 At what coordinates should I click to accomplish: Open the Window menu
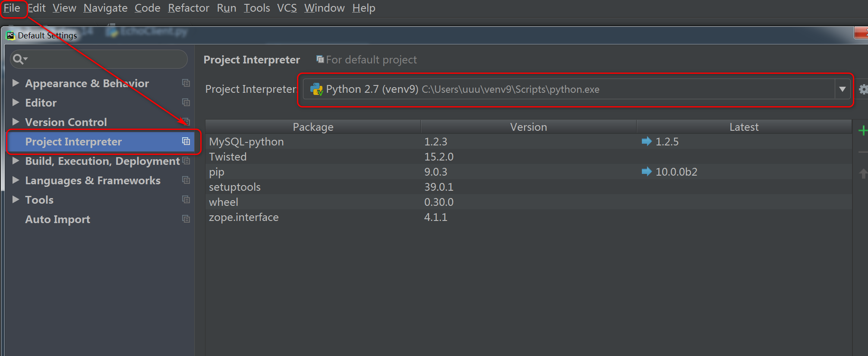click(x=324, y=8)
